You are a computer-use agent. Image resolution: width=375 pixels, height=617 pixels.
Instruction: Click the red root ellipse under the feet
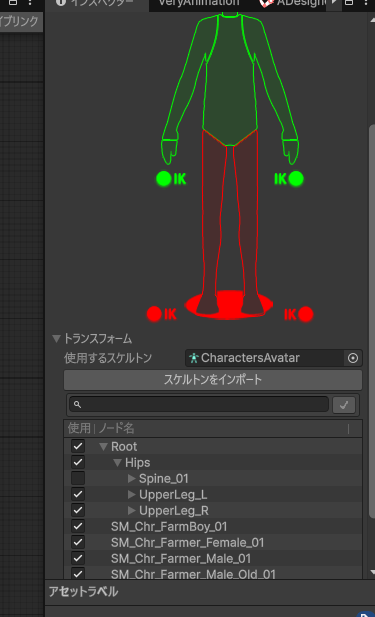[x=229, y=305]
